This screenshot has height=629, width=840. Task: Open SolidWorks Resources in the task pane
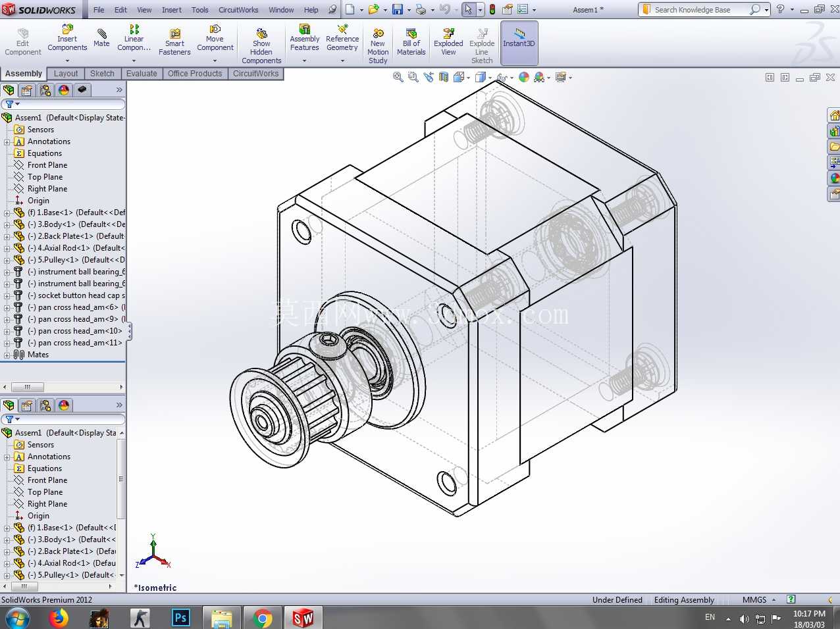coord(834,116)
